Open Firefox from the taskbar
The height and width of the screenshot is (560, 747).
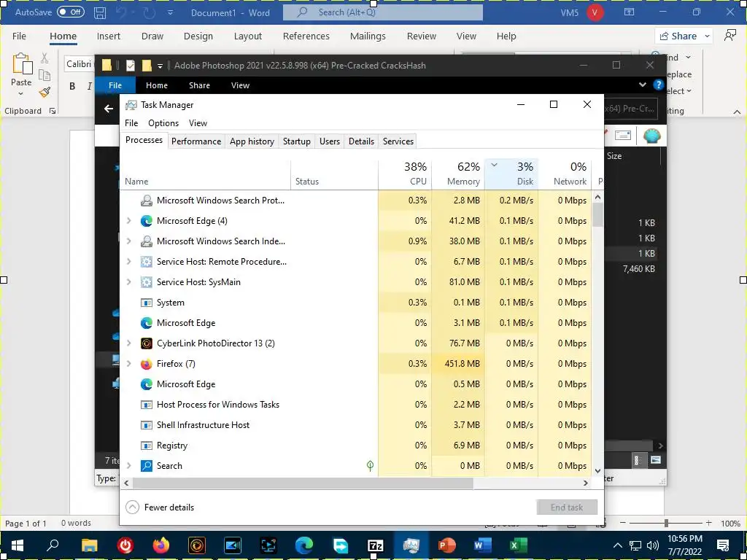161,545
